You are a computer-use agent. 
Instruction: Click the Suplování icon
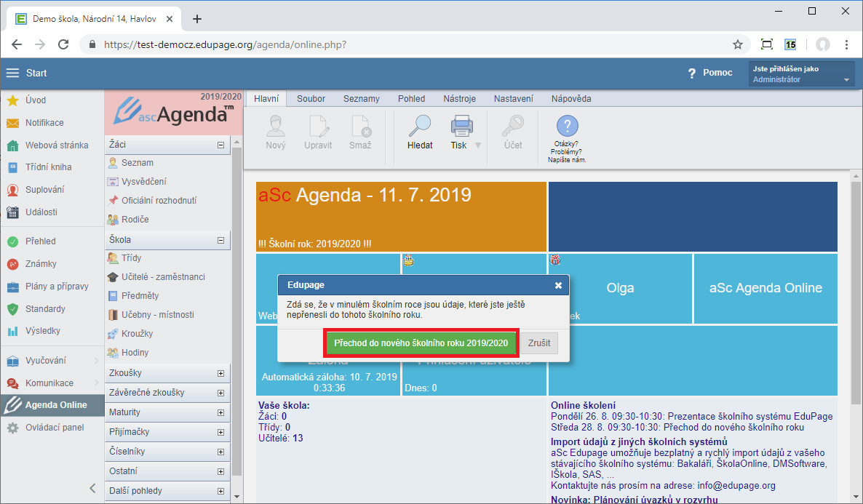(x=12, y=190)
